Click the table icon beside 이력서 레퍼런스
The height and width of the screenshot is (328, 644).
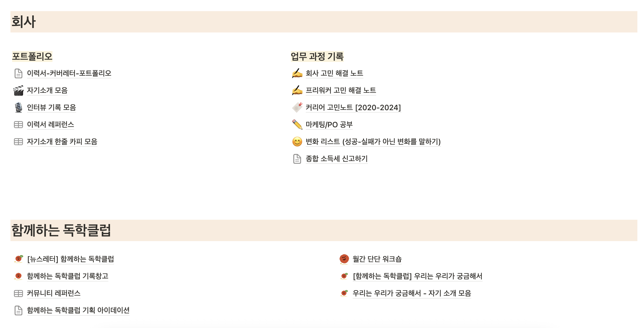pos(18,124)
